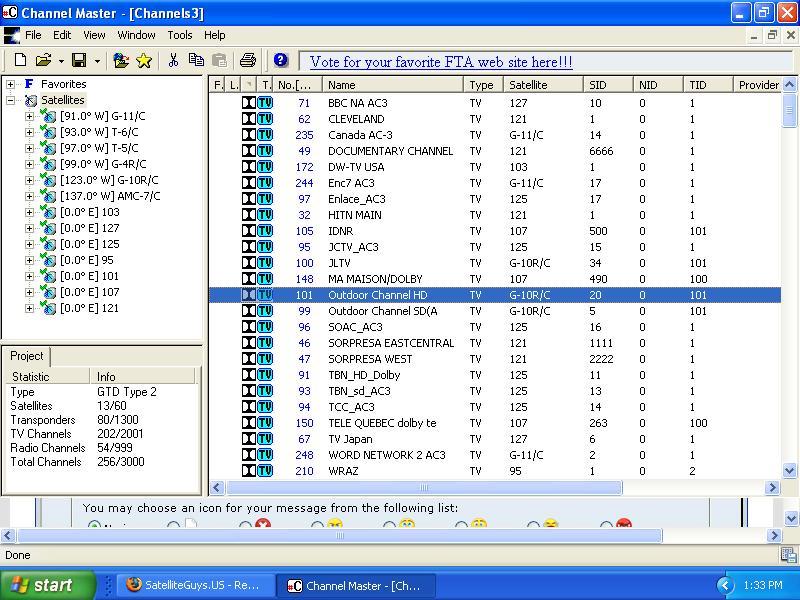The height and width of the screenshot is (600, 800).
Task: Collapse the Satellites tree node
Action: click(x=11, y=100)
